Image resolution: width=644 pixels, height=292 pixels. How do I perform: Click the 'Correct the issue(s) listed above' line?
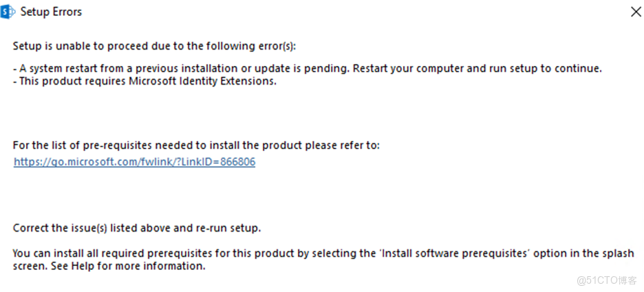(x=137, y=227)
